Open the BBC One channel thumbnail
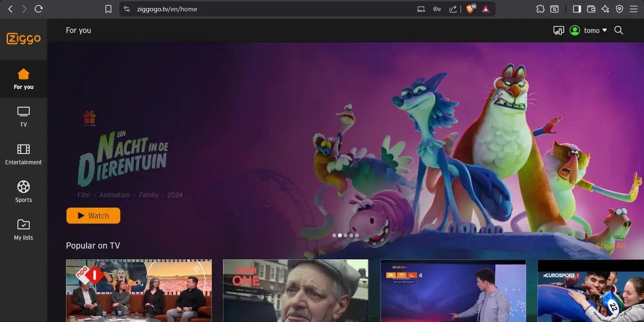Viewport: 644px width, 322px height. pos(296,290)
